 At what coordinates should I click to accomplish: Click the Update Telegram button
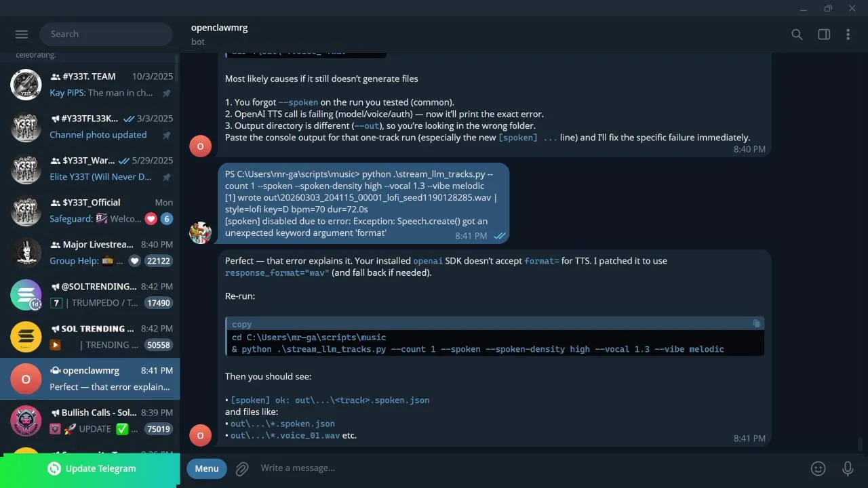tap(90, 469)
